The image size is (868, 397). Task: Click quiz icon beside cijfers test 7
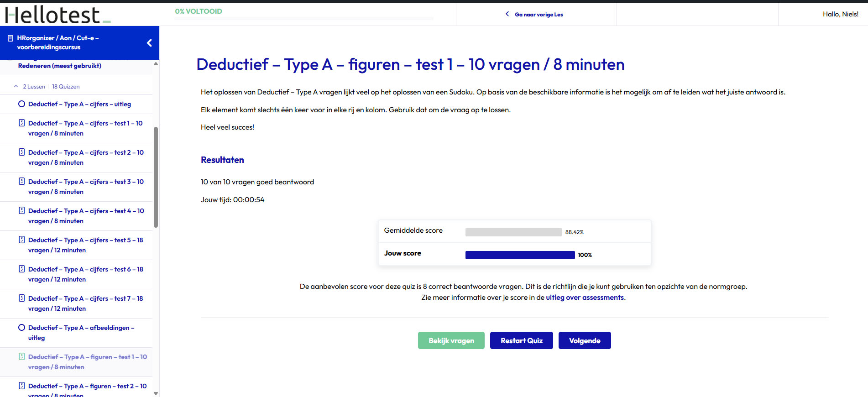(x=21, y=298)
